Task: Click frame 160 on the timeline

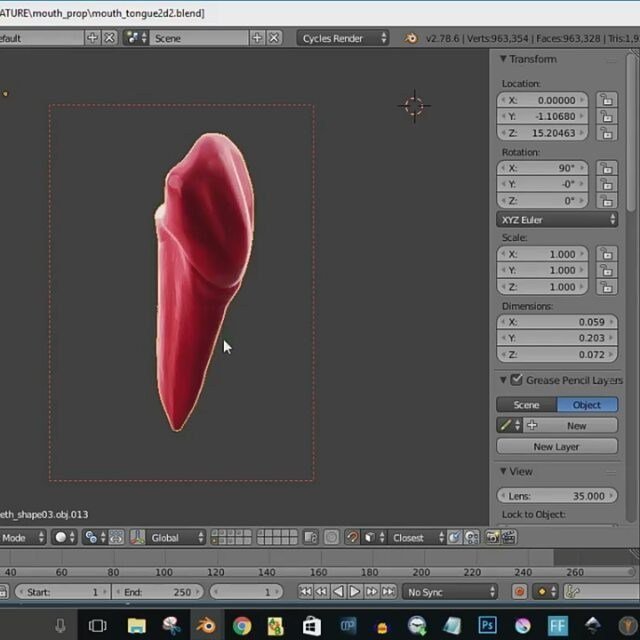Action: click(x=318, y=572)
